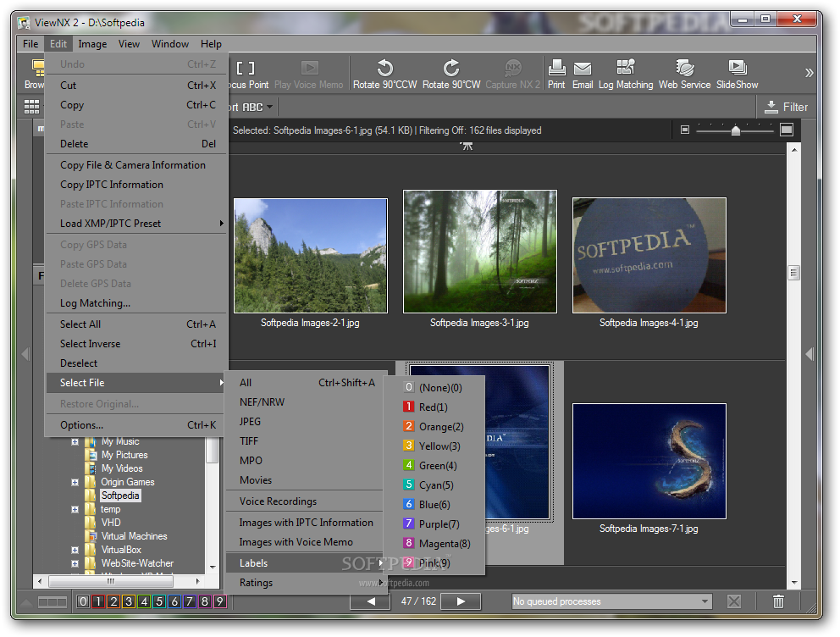The height and width of the screenshot is (637, 840).
Task: Choose Green(4) label in submenu
Action: pos(434,466)
